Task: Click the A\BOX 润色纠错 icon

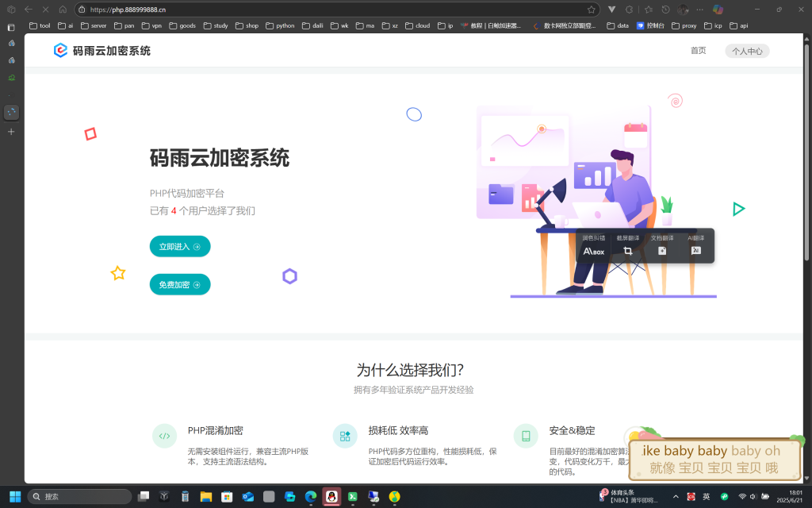Action: 594,251
